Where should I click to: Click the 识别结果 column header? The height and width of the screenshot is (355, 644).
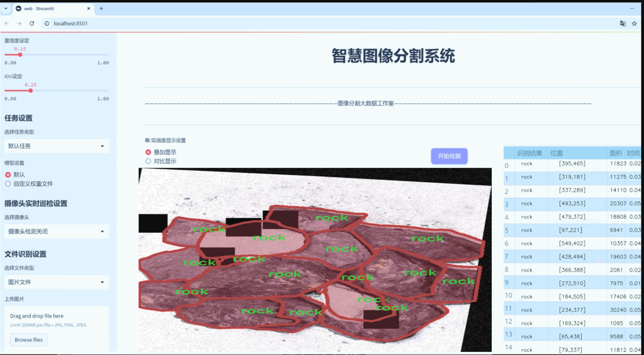coord(530,153)
